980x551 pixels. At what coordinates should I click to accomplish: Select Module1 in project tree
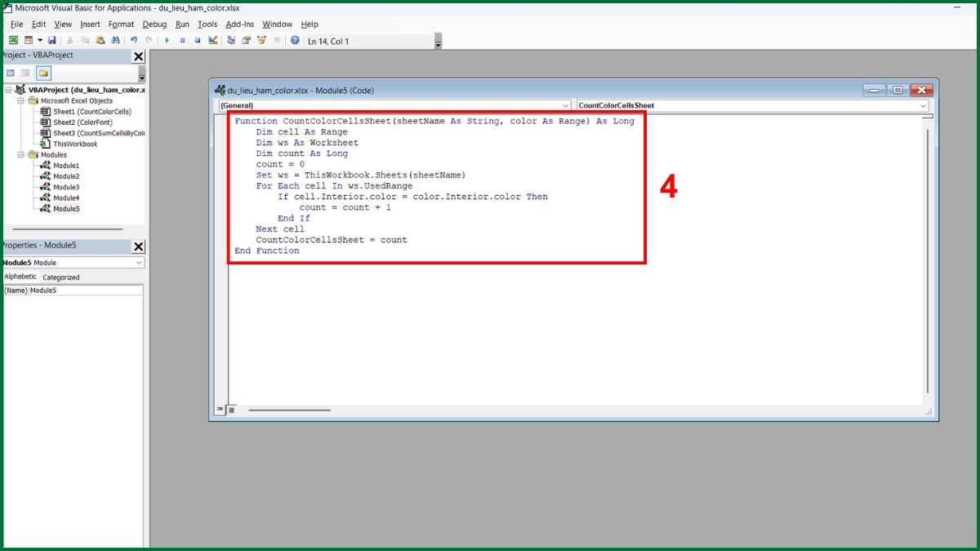(x=66, y=166)
